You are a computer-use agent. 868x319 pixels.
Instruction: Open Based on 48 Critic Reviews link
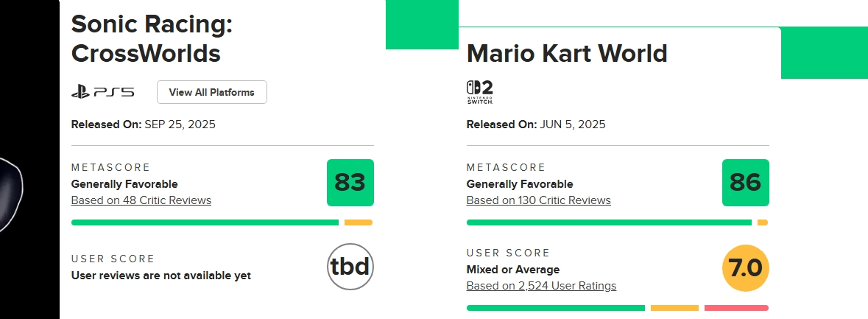pyautogui.click(x=141, y=200)
